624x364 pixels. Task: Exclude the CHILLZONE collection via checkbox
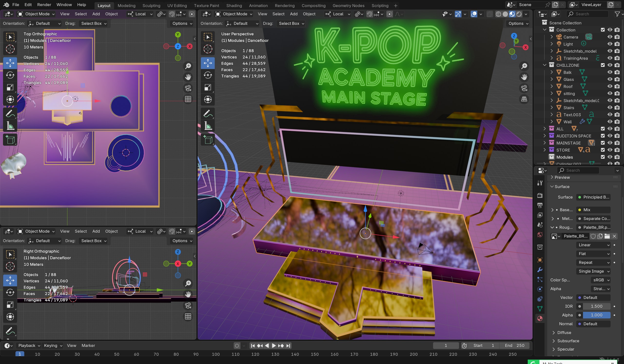603,65
